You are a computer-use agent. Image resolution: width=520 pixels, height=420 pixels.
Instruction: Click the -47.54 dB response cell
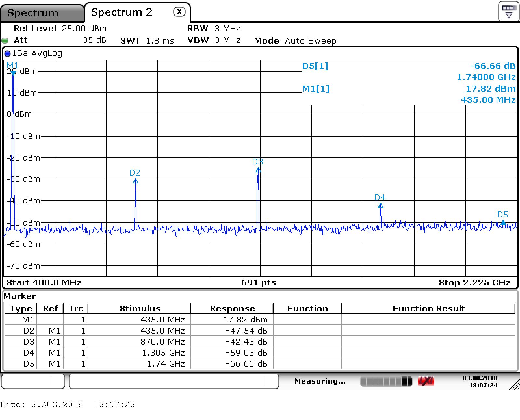[232, 331]
